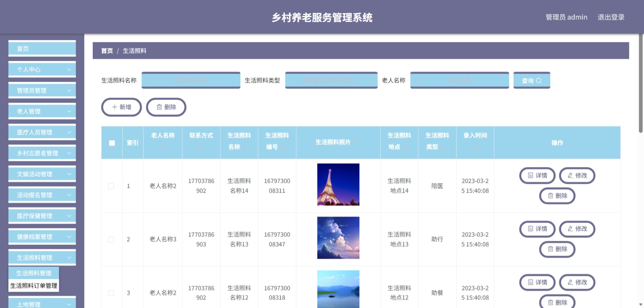Click the 生活照料 breadcrumb item
644x308 pixels.
(x=134, y=51)
